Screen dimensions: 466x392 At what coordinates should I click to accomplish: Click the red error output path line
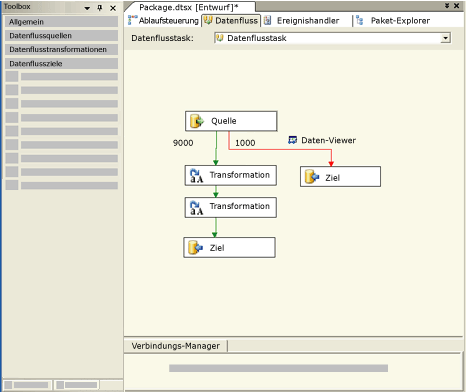[x=280, y=149]
